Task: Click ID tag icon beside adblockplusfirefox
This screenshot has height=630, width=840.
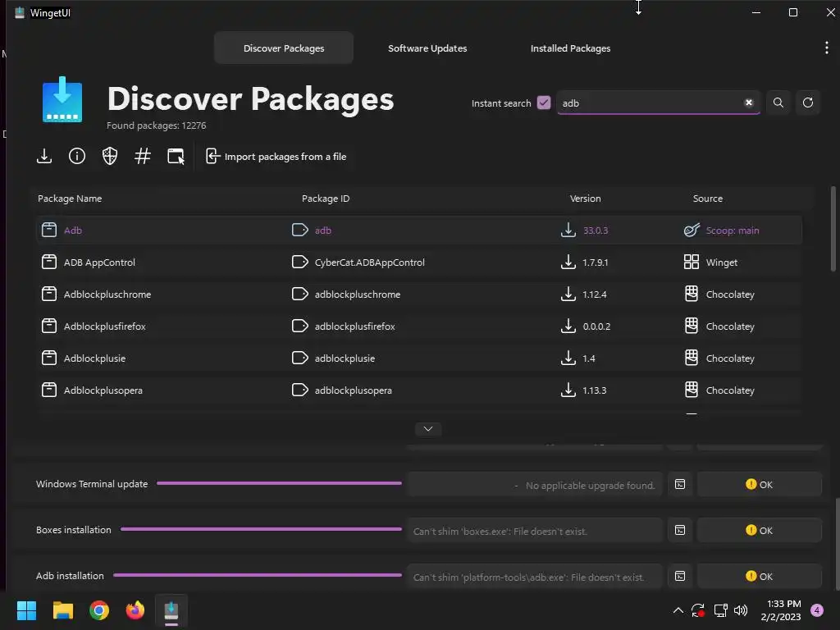Action: (300, 326)
